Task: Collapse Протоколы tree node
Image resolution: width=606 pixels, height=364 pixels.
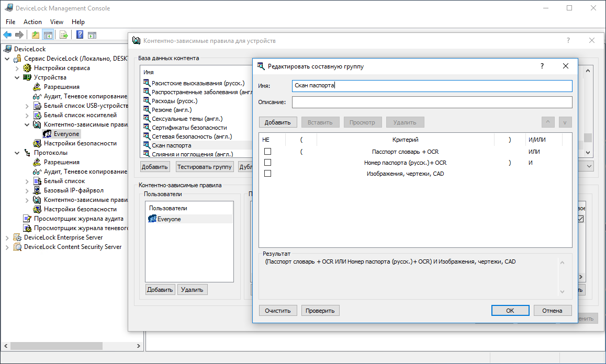Action: click(x=17, y=153)
